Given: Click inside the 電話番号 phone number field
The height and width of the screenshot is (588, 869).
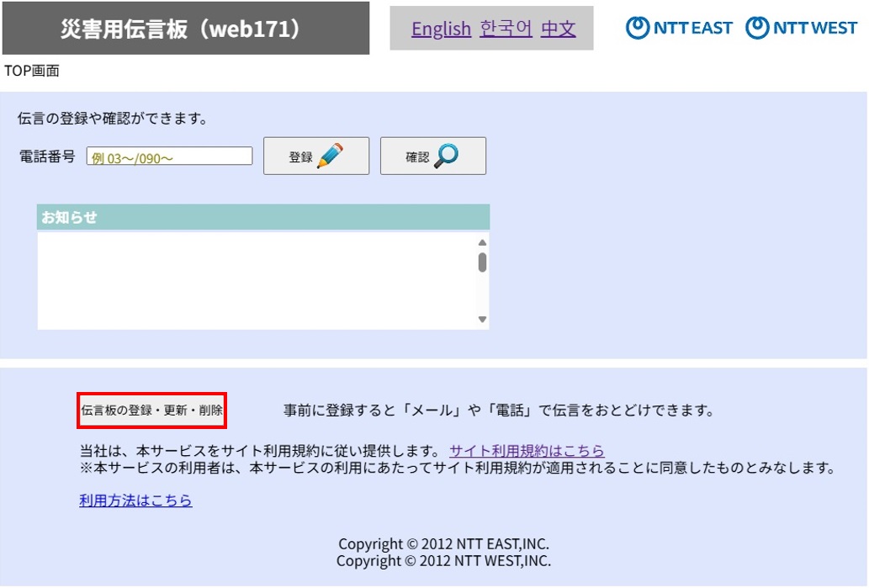Looking at the screenshot, I should pyautogui.click(x=170, y=156).
